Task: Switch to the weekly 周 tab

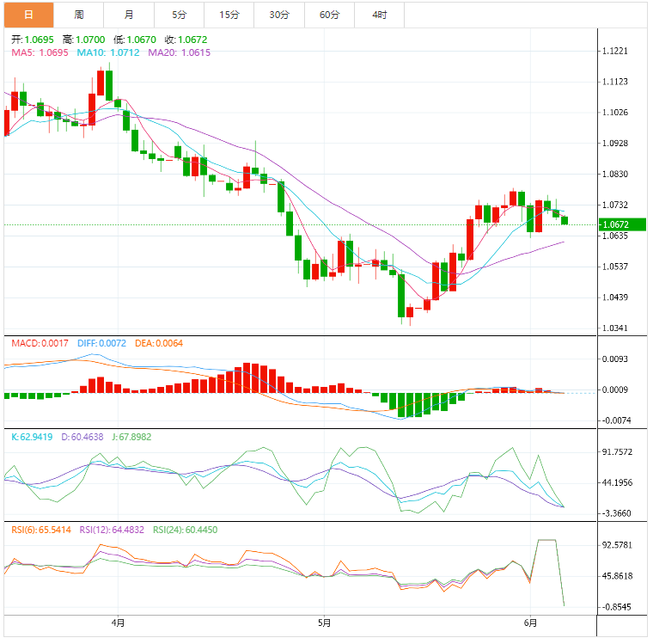Action: click(79, 15)
